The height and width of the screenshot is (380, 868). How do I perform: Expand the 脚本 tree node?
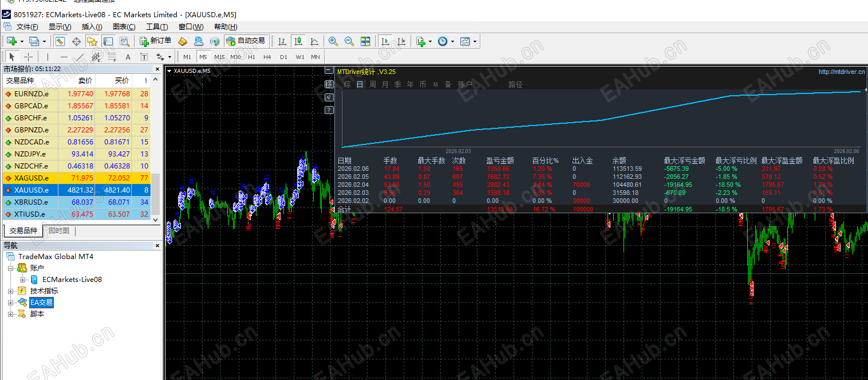(11, 314)
